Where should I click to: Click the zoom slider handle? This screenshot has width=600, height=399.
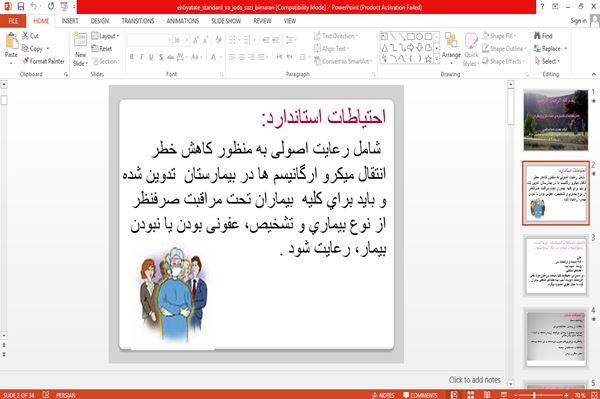point(535,395)
